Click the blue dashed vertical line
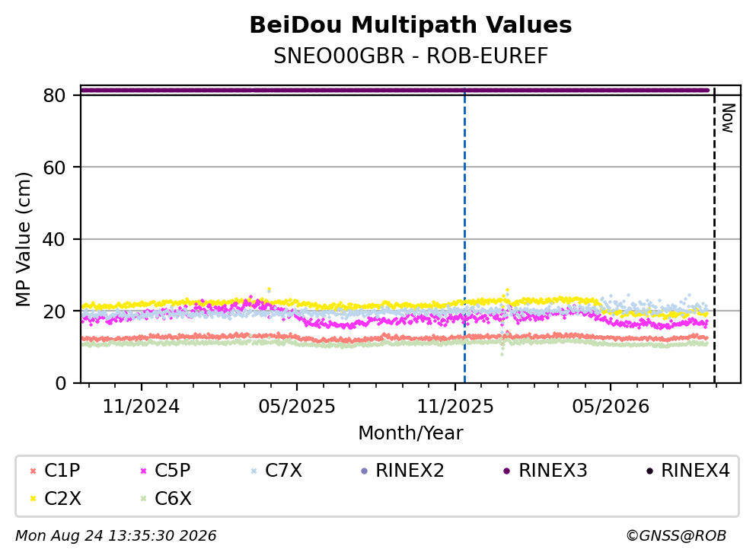The height and width of the screenshot is (559, 756). 464,236
